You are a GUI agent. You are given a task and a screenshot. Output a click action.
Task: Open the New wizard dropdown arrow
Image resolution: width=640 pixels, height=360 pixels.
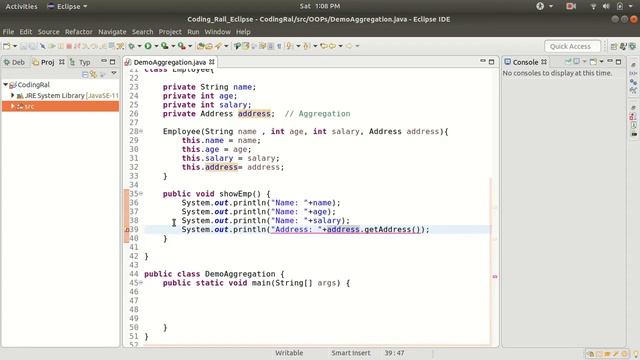point(15,46)
